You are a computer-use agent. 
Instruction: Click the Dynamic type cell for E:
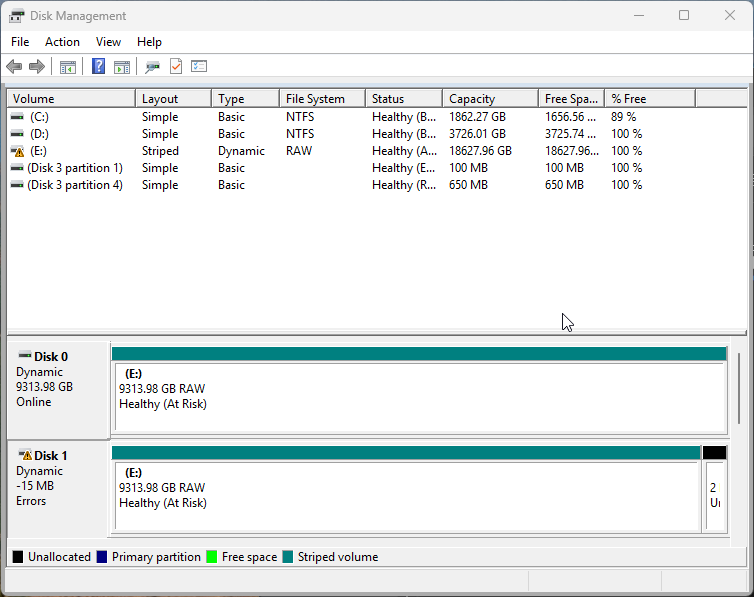tap(241, 151)
